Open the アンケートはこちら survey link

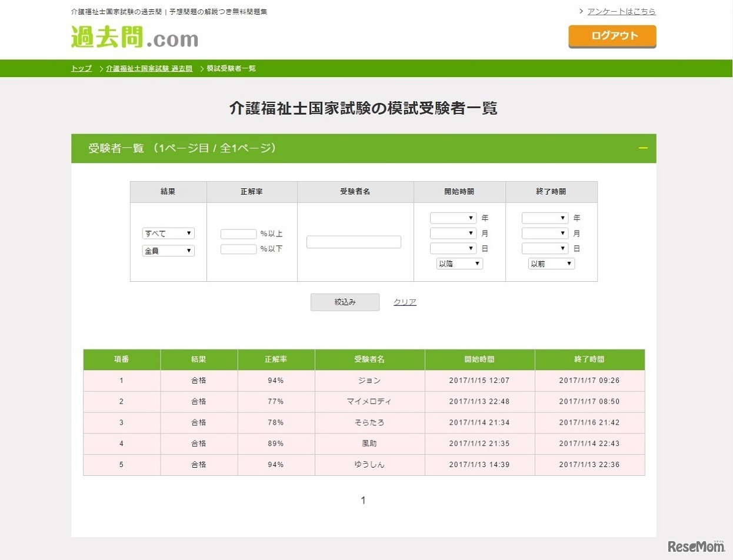click(621, 11)
